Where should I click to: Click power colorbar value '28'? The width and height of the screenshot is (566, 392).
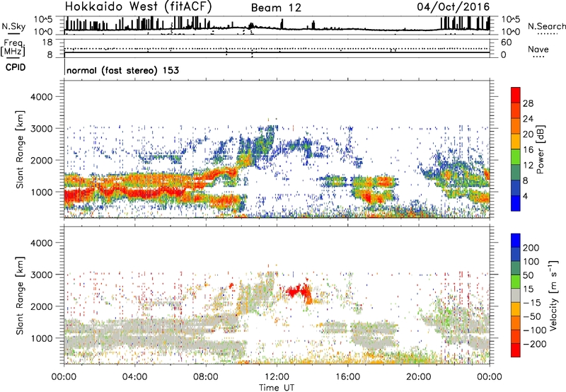point(528,103)
